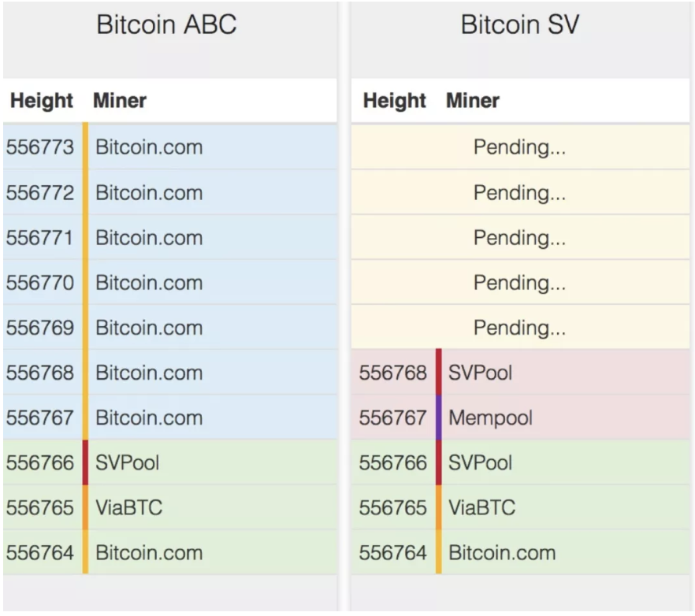
Task: Click Bitcoin.com miner for ABC block 556767
Action: tap(149, 417)
